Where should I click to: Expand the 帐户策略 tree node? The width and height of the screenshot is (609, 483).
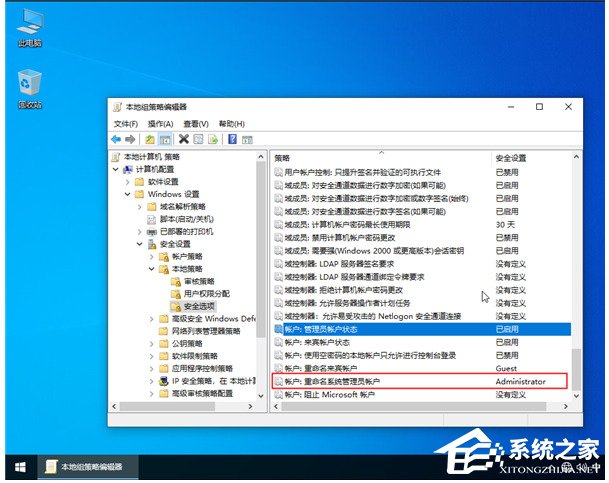coord(153,256)
